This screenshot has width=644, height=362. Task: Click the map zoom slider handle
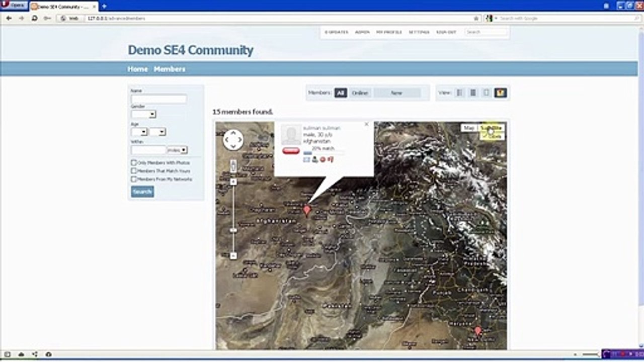pos(233,230)
